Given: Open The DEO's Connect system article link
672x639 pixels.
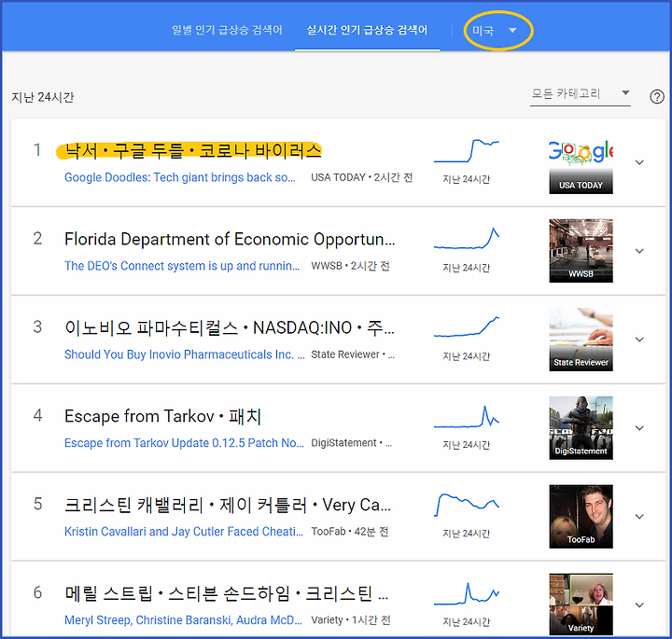Looking at the screenshot, I should coord(182,266).
